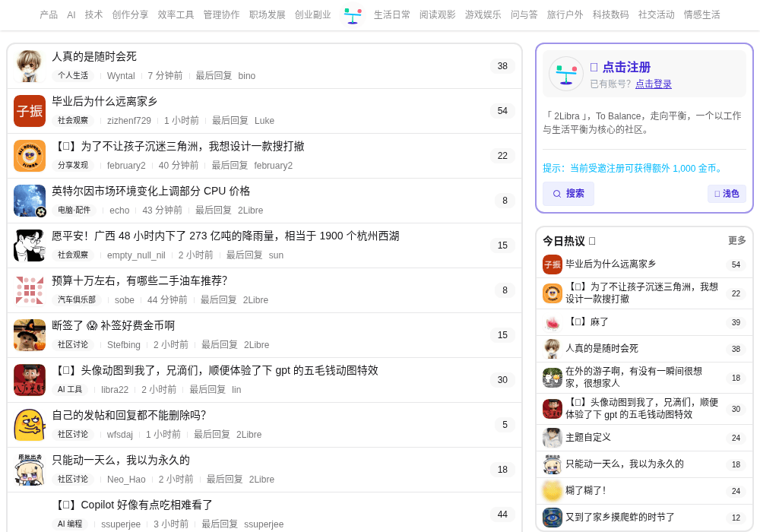The width and height of the screenshot is (760, 532).
Task: Click the yellow emoji face avatar of wfsdaj
Action: point(30,425)
